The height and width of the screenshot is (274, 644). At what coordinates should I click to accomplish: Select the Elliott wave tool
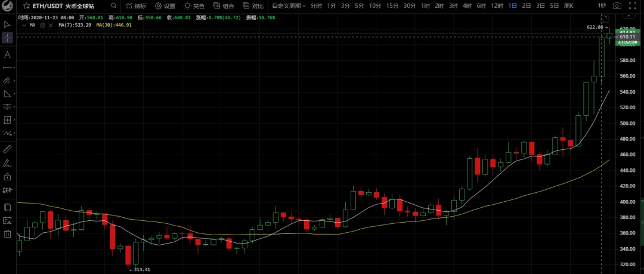coord(7,133)
